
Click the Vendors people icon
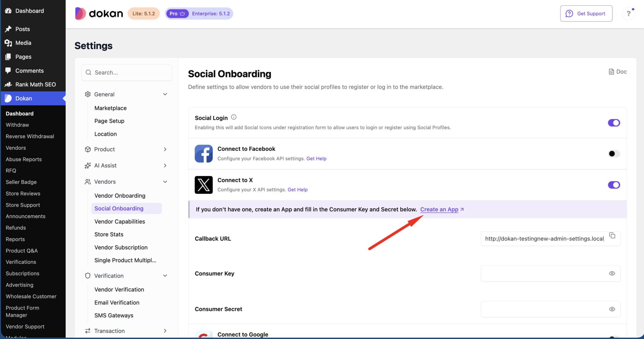(x=88, y=182)
